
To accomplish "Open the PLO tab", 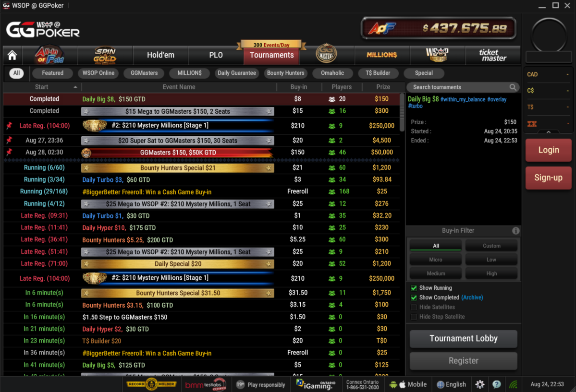I will point(216,55).
